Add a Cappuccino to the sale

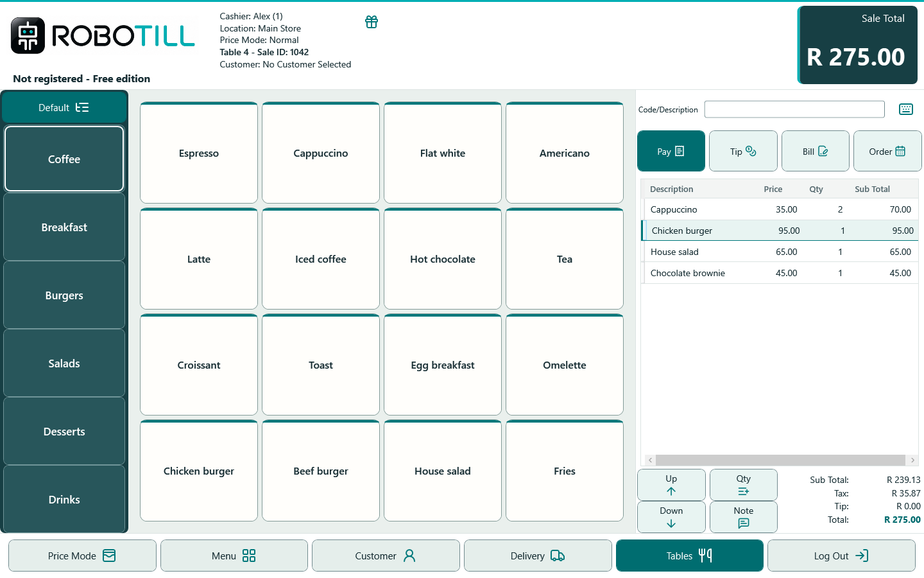coord(321,153)
